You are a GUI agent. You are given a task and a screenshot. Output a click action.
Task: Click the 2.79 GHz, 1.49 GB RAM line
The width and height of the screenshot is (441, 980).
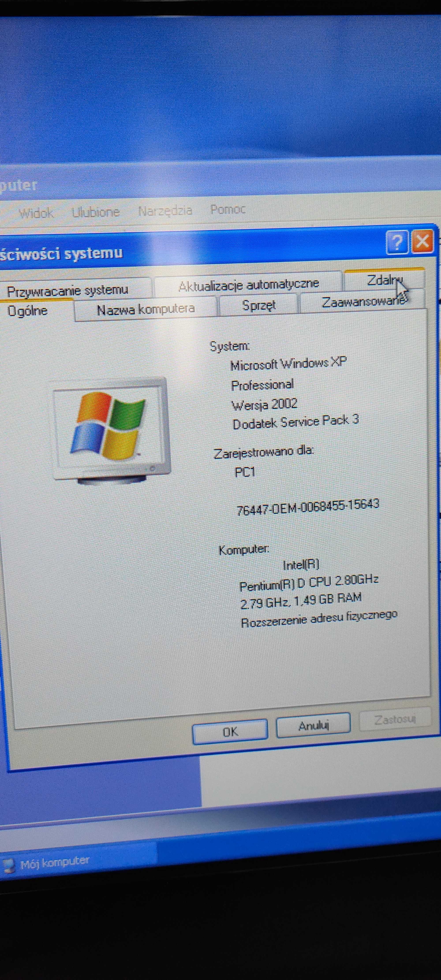pyautogui.click(x=301, y=601)
